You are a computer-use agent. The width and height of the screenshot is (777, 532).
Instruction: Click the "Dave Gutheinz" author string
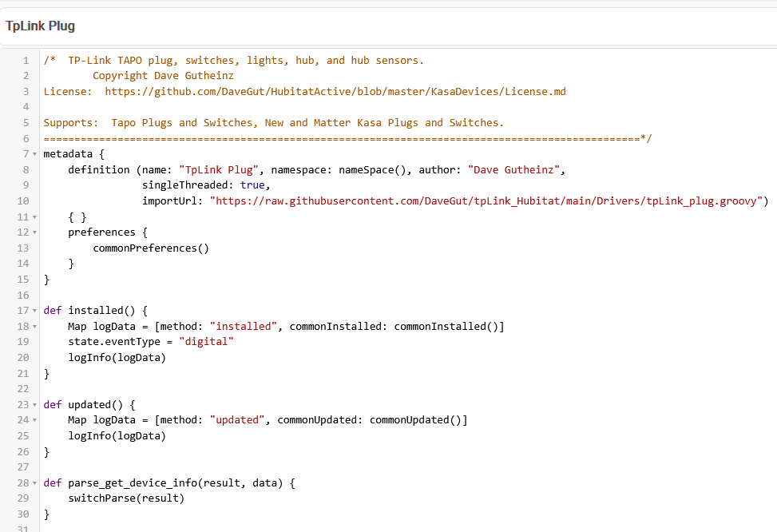[513, 169]
